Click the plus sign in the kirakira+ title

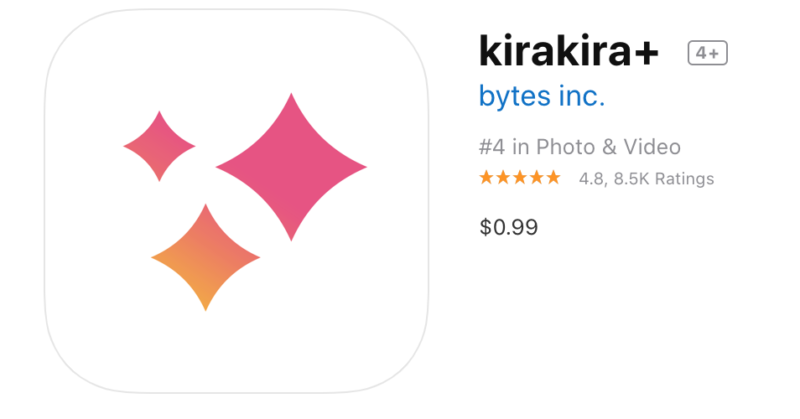tap(647, 52)
